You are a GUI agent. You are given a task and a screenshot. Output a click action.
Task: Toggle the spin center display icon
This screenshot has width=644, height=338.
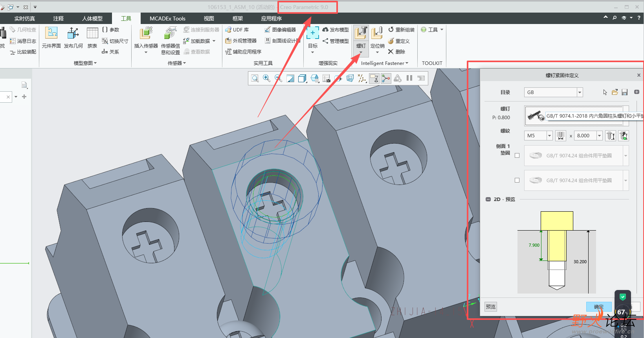[386, 78]
